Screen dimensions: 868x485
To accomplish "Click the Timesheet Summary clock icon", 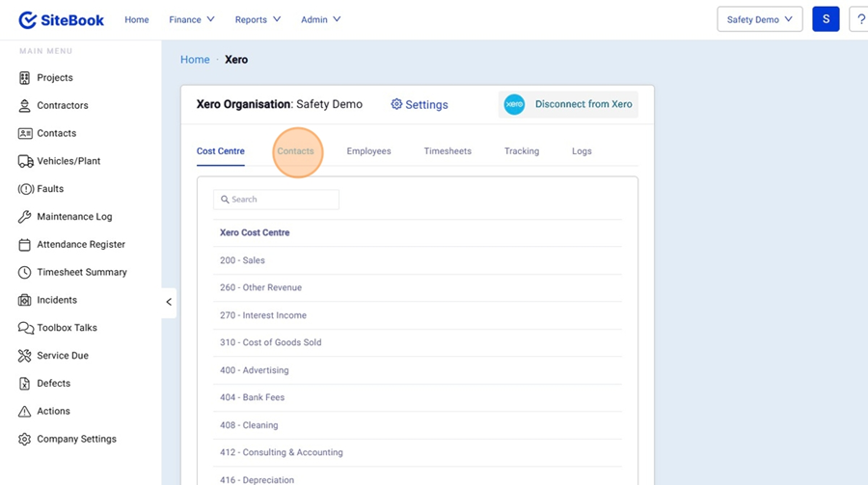I will coord(25,272).
